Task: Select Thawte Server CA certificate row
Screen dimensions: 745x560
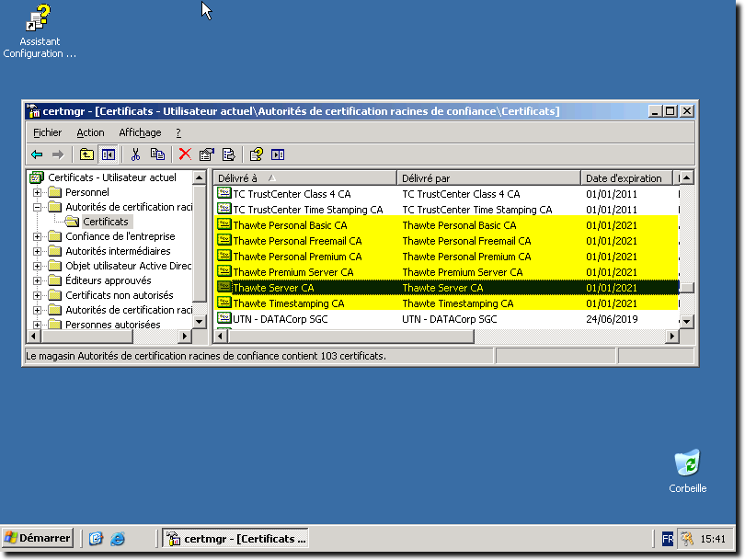Action: click(x=447, y=288)
